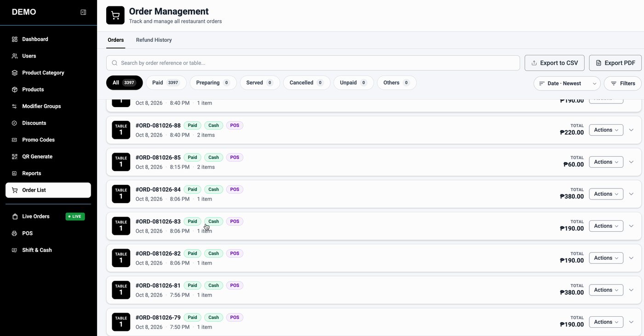Click the Order Management cart icon

(115, 15)
